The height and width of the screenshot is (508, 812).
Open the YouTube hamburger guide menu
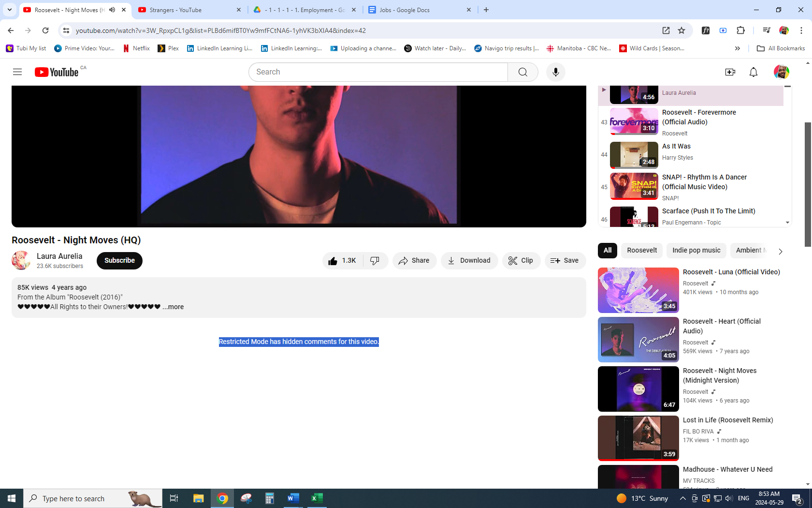(x=17, y=72)
